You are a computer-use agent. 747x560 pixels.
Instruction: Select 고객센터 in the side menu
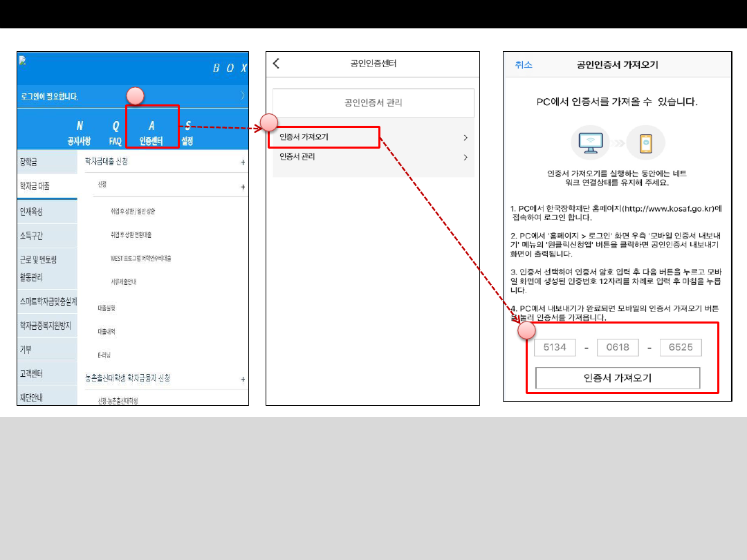tap(47, 374)
